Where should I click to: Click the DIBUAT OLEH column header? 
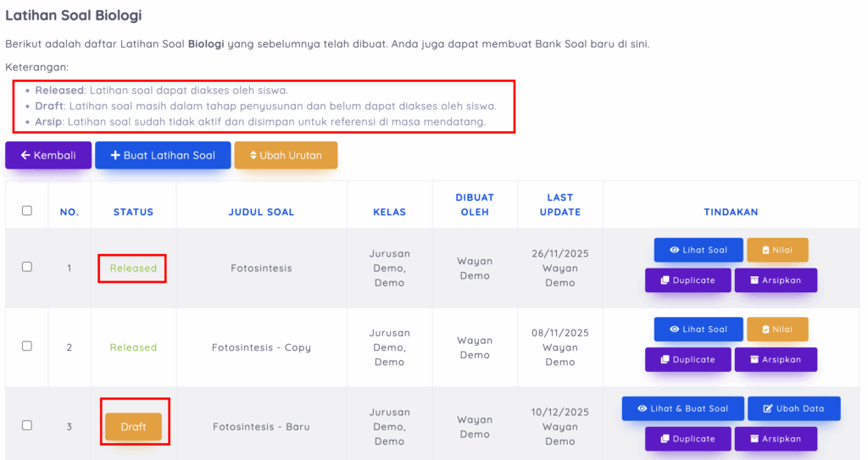(475, 205)
